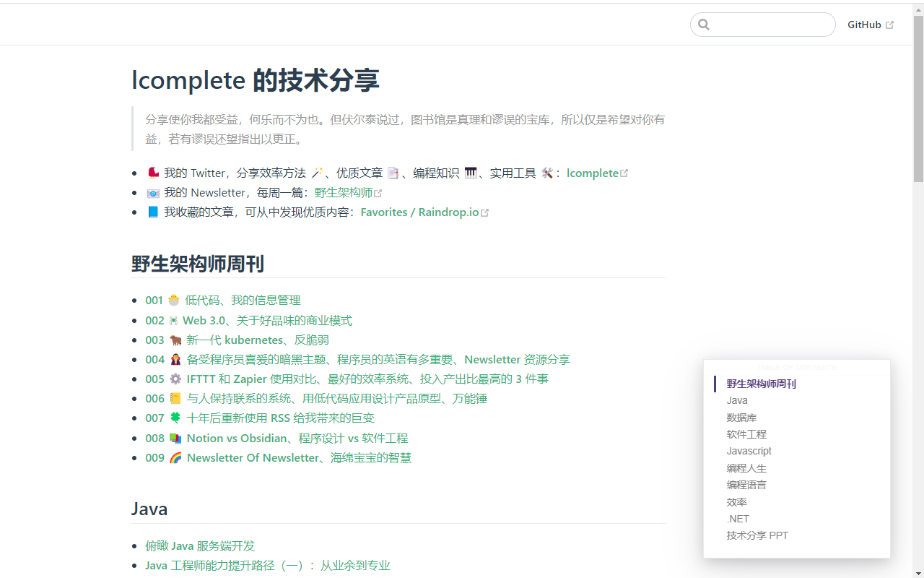The width and height of the screenshot is (924, 578).
Task: Click the bison emoji next to issue 003
Action: coord(175,340)
